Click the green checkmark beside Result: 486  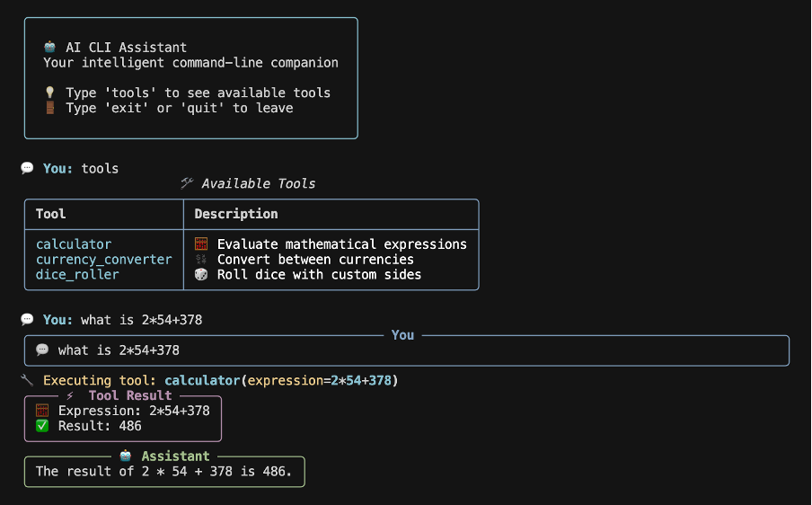pos(42,426)
